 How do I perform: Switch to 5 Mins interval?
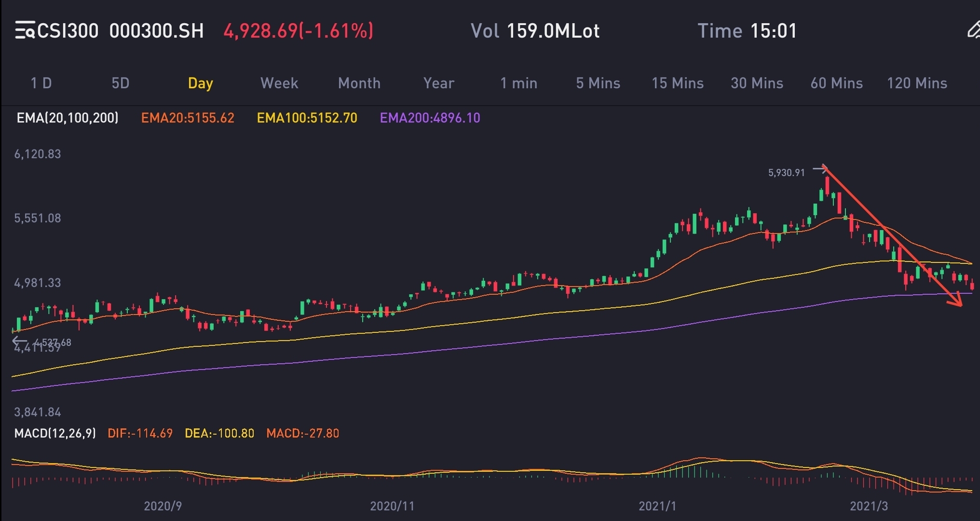[598, 83]
